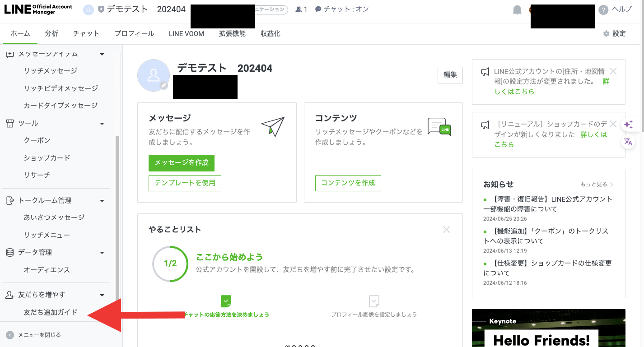Image resolution: width=644 pixels, height=347 pixels.
Task: Click the sparkle AI assistant icon
Action: (x=628, y=125)
